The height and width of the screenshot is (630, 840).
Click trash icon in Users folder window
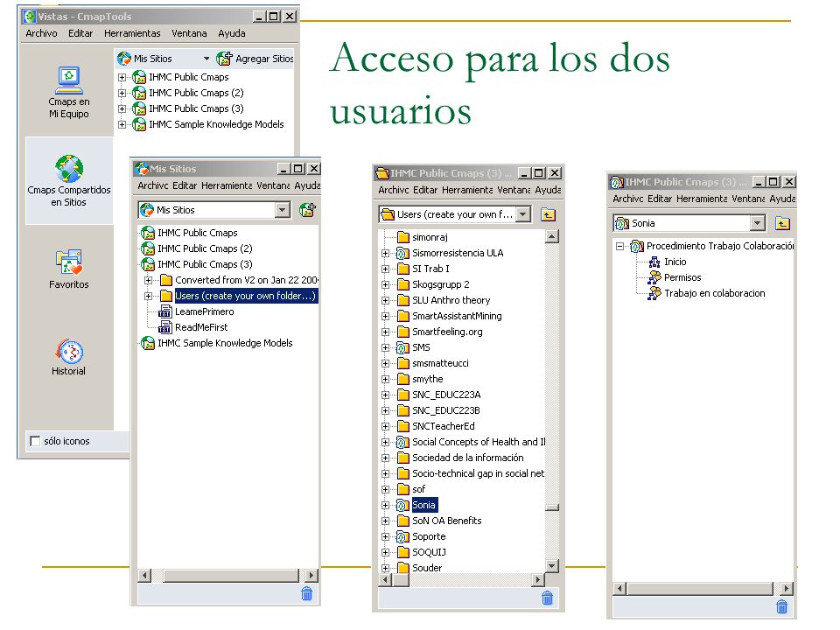[x=547, y=598]
